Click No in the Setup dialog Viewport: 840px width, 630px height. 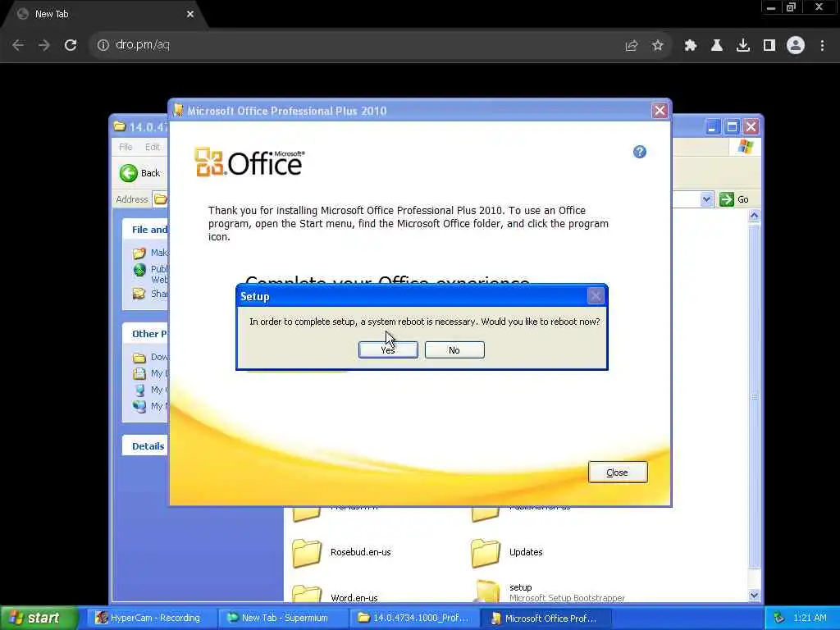pyautogui.click(x=454, y=349)
